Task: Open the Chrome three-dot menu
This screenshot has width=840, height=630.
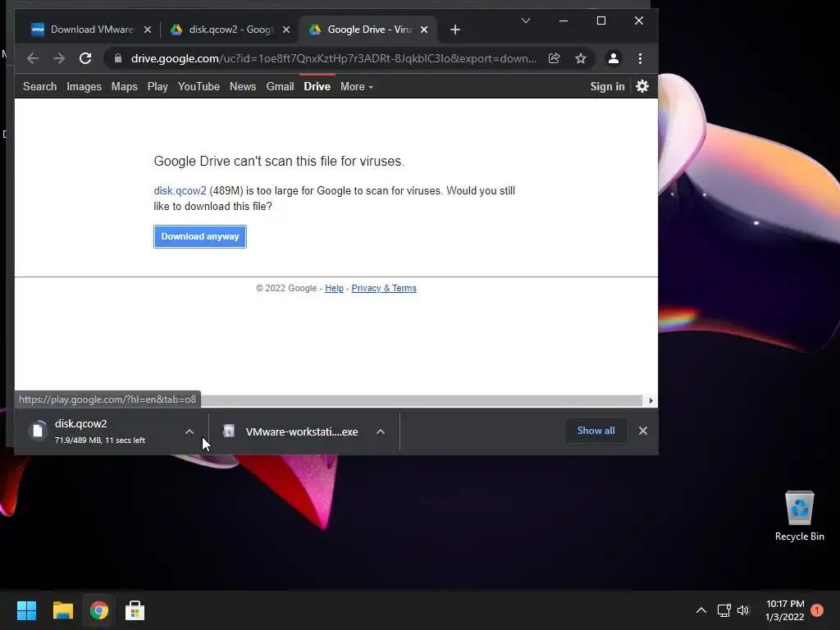Action: click(640, 58)
